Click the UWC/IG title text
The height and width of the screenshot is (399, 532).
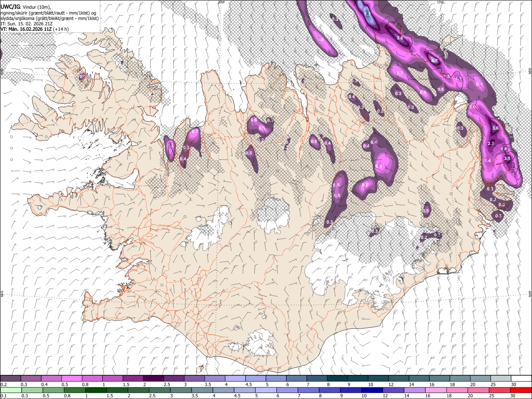(x=10, y=6)
